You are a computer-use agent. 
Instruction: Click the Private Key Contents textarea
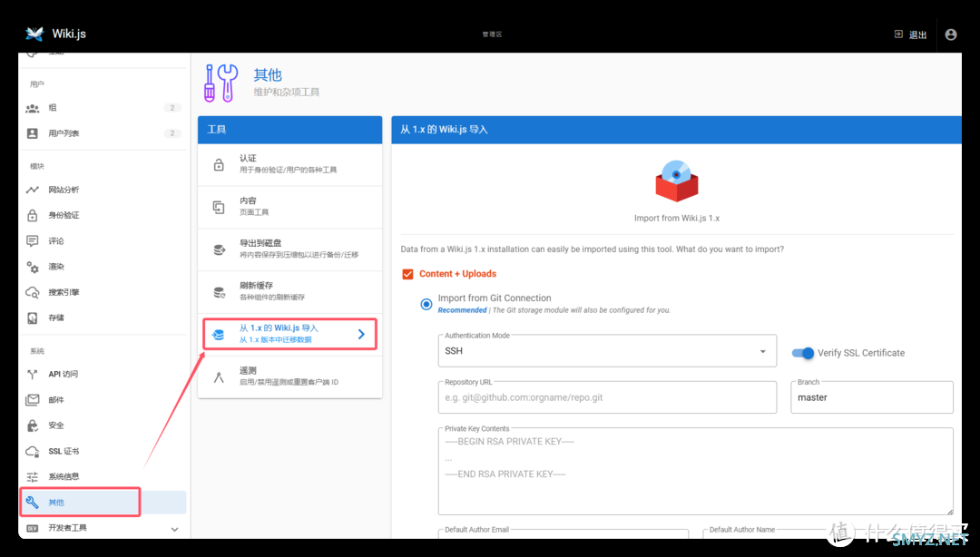point(696,472)
